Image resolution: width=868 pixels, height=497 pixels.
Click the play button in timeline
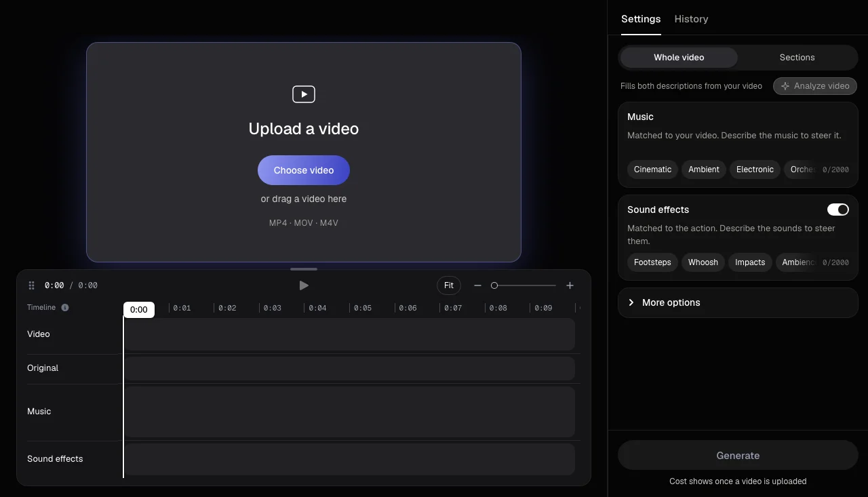[304, 285]
